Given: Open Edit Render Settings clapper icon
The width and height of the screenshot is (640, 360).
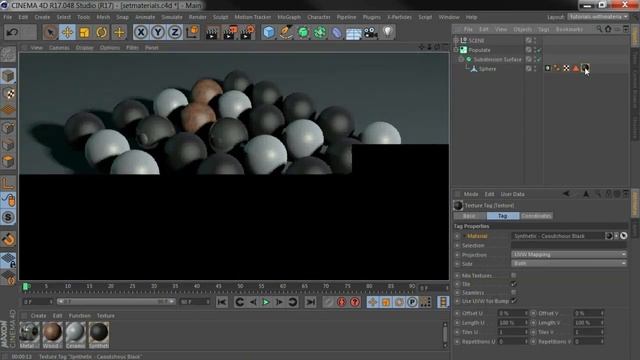Looking at the screenshot, I should click(248, 32).
